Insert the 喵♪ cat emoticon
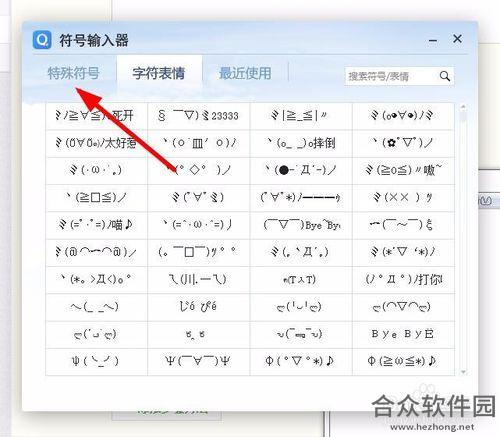 pos(96,225)
